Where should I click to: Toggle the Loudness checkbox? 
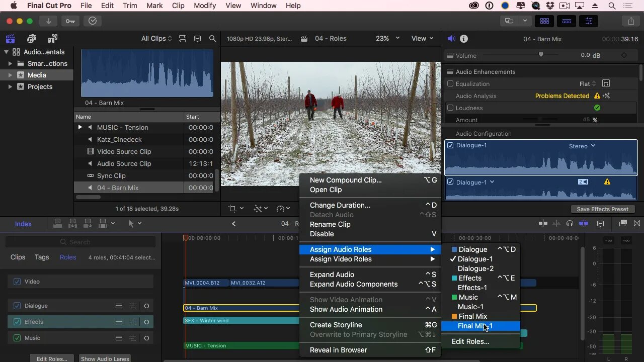450,108
